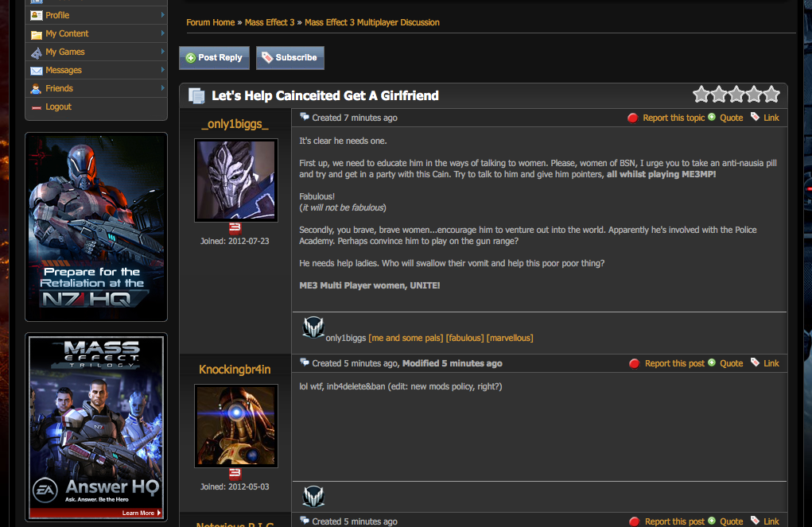This screenshot has height=527, width=812.
Task: Click the Post Reply button
Action: [x=215, y=58]
